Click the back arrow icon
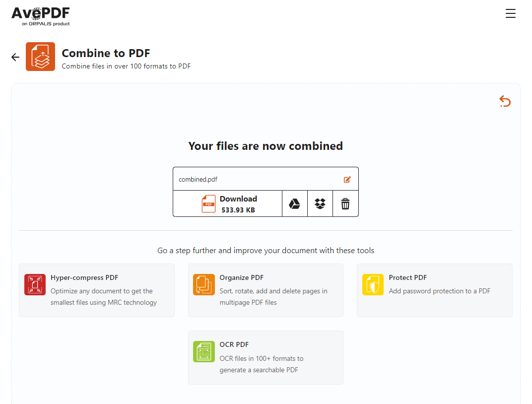Screen dimensions: 532x404 pos(15,57)
